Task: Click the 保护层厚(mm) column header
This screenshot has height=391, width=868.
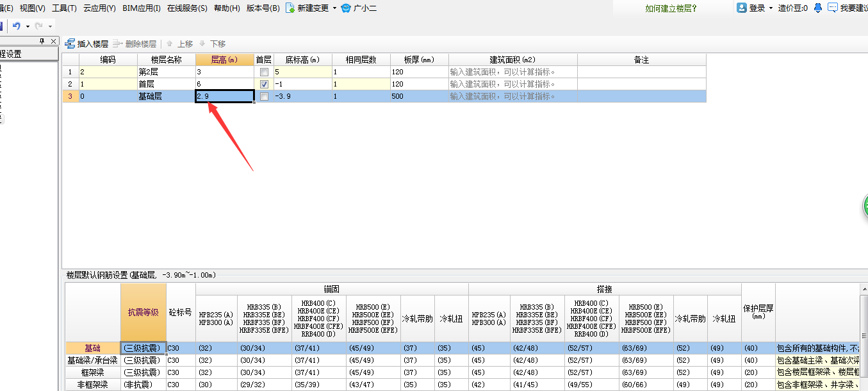Action: coord(758,312)
